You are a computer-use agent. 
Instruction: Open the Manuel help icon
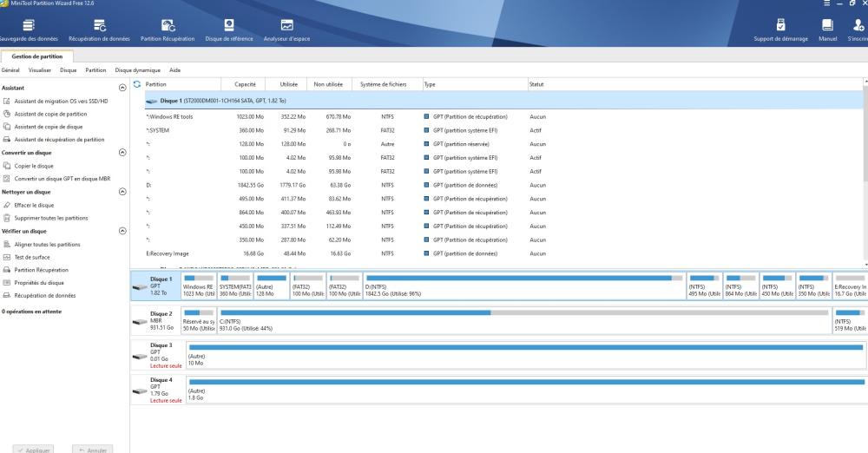pyautogui.click(x=827, y=28)
